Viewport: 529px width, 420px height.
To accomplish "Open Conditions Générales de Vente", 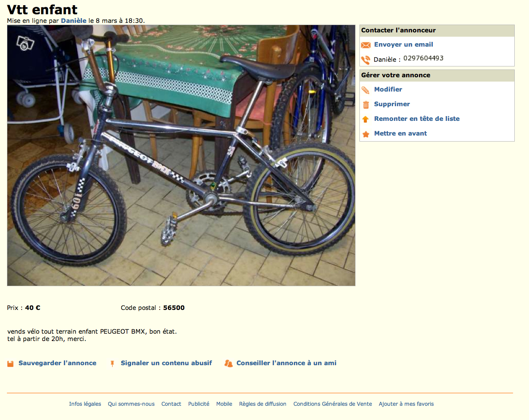I will [x=333, y=404].
